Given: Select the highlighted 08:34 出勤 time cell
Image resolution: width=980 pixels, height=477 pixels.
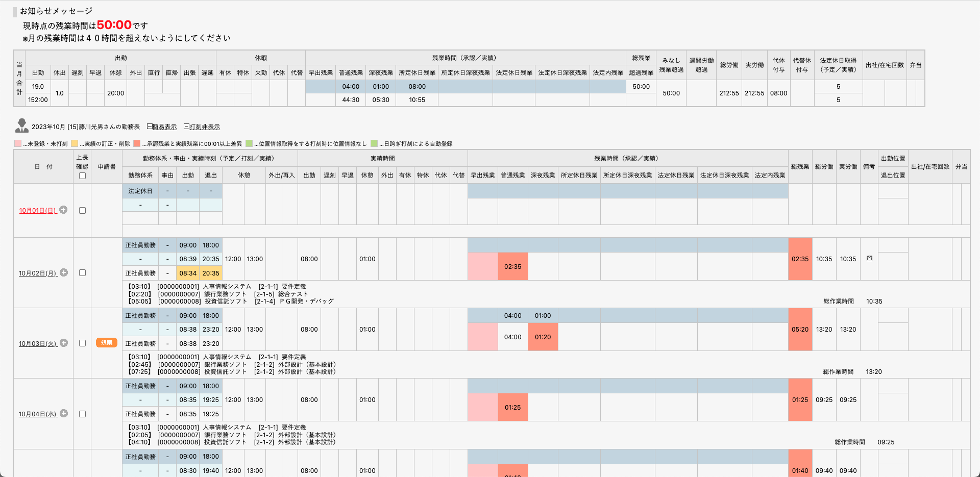Looking at the screenshot, I should tap(188, 273).
